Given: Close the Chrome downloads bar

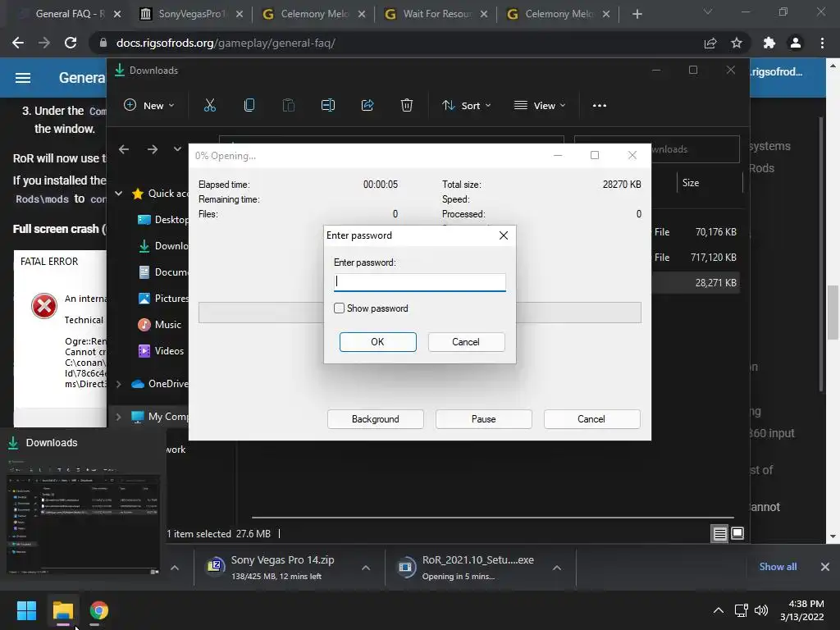Looking at the screenshot, I should coord(825,566).
